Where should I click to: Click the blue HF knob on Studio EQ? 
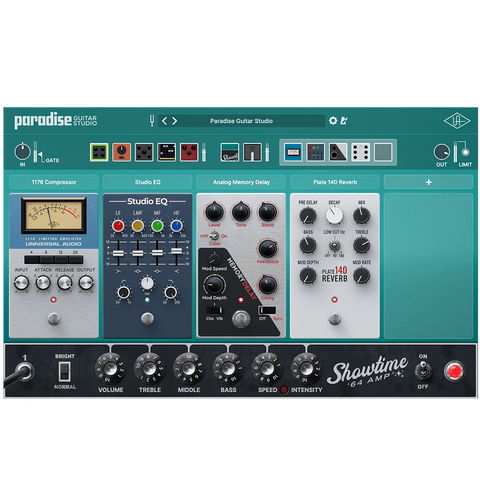[176, 226]
